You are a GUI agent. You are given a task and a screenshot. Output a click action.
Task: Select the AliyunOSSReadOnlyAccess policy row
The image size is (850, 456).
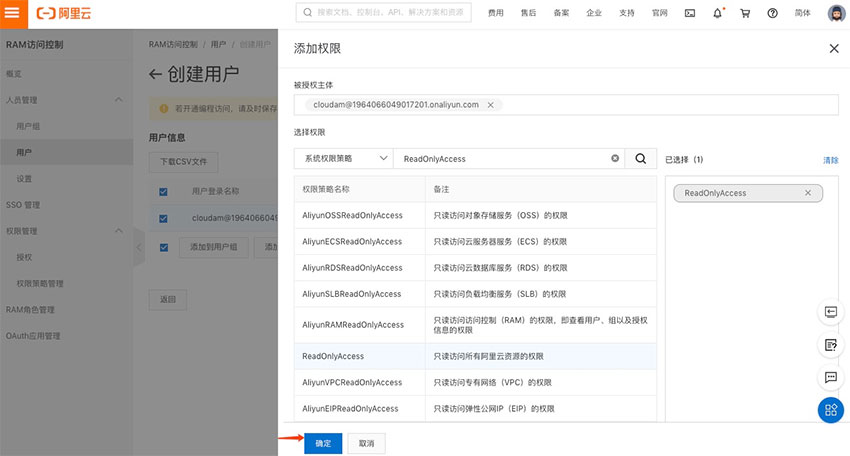tap(475, 215)
